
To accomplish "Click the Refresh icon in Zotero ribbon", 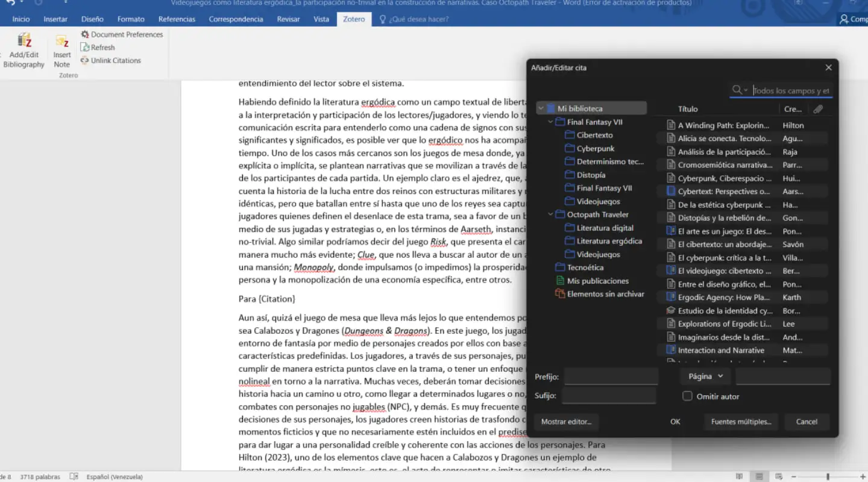I will (85, 48).
